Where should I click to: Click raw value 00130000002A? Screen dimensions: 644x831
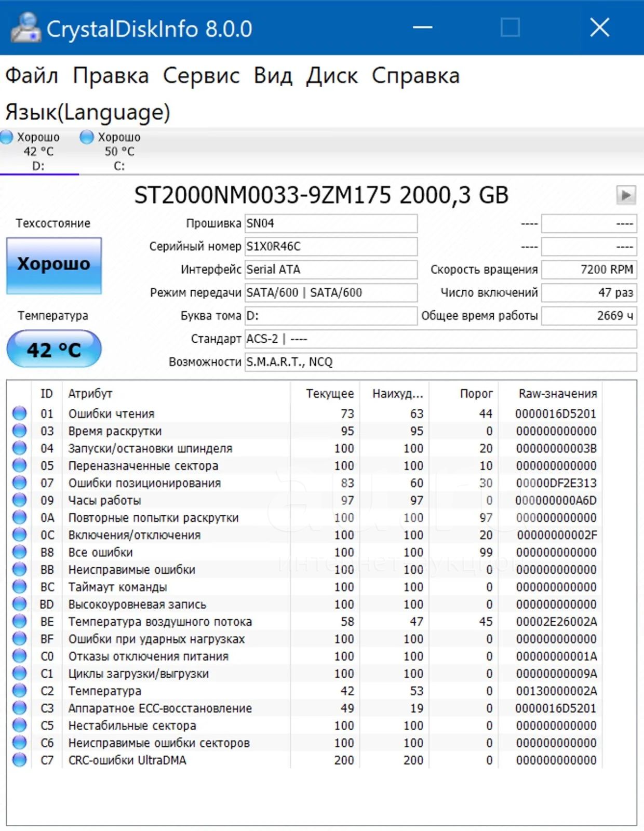(x=556, y=691)
